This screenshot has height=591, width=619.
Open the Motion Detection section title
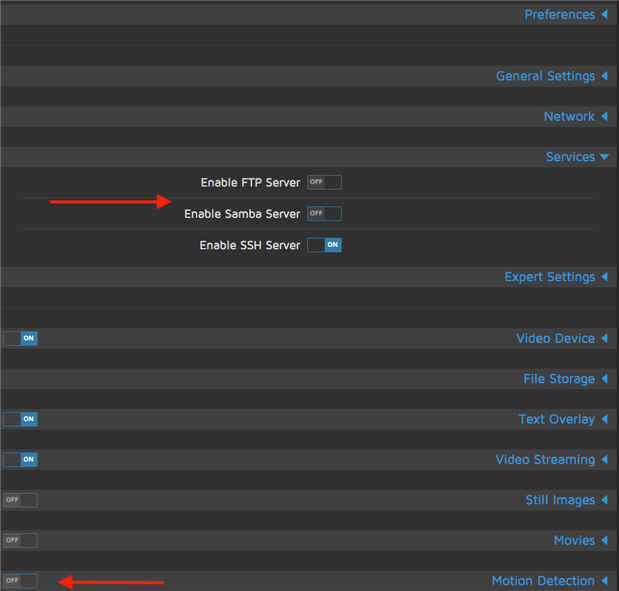coord(543,581)
